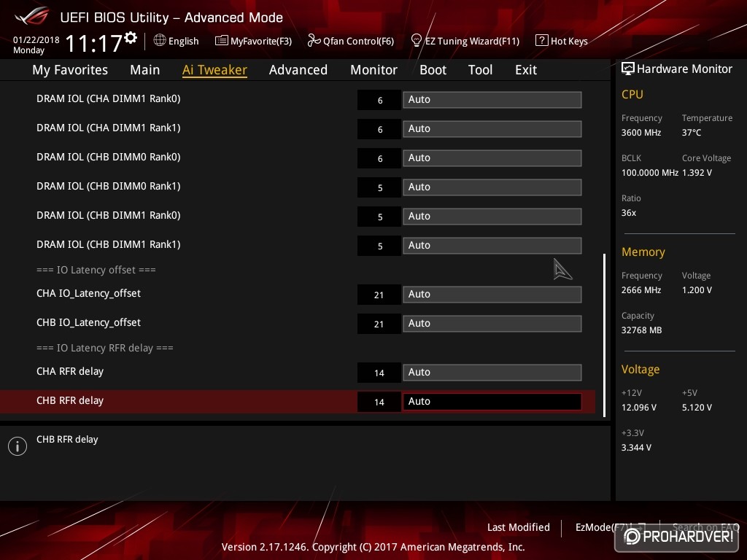Choose English language option
Screen dimensions: 747x560
coord(183,41)
